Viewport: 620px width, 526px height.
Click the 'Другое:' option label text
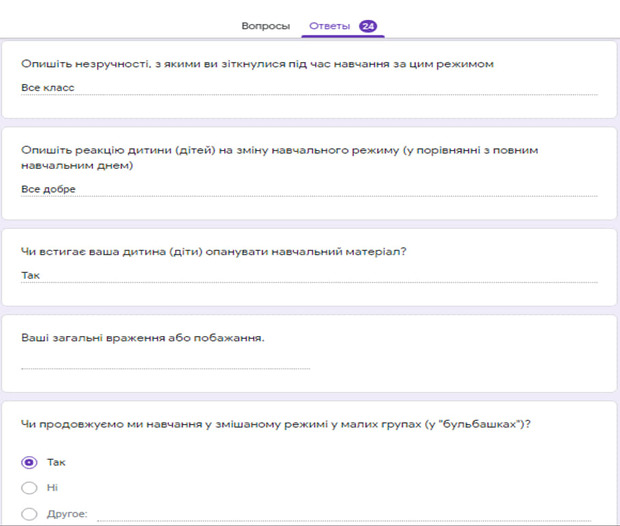[x=67, y=514]
